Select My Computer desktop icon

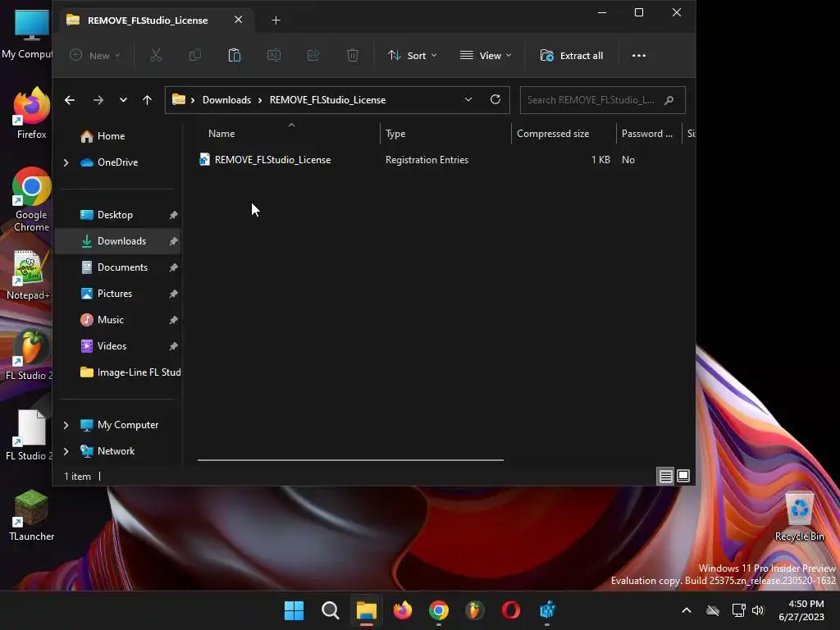(28, 34)
